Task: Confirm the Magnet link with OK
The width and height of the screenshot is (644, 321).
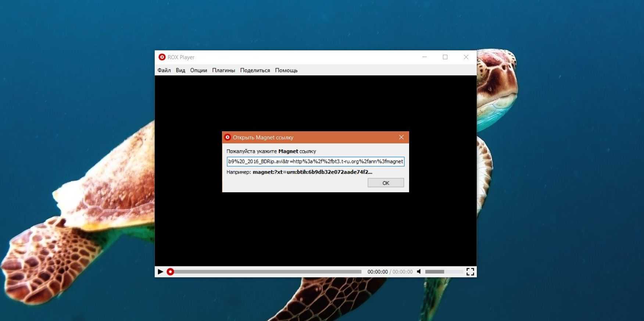Action: click(x=386, y=183)
